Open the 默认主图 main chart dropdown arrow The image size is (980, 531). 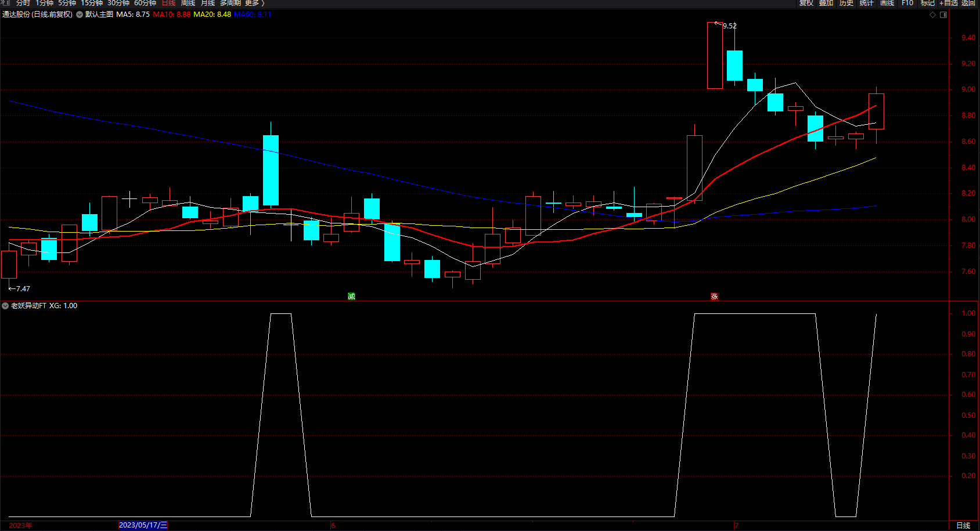click(x=80, y=15)
